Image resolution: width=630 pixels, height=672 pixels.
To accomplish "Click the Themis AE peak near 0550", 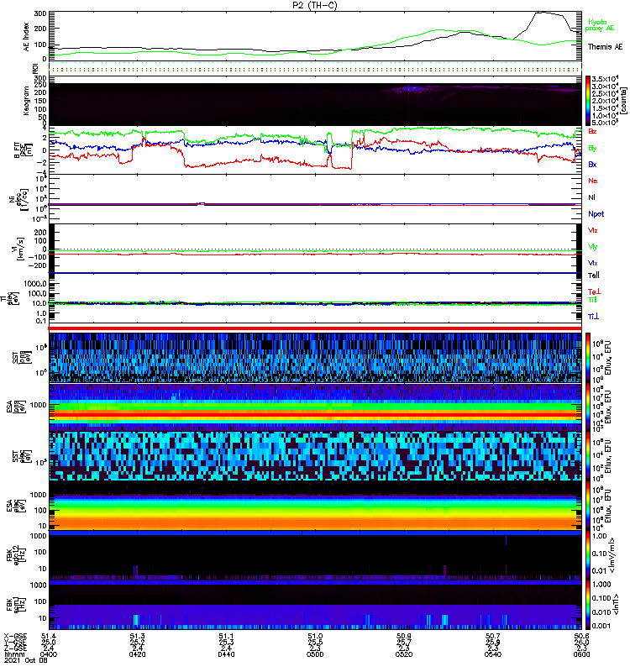I will [x=542, y=13].
